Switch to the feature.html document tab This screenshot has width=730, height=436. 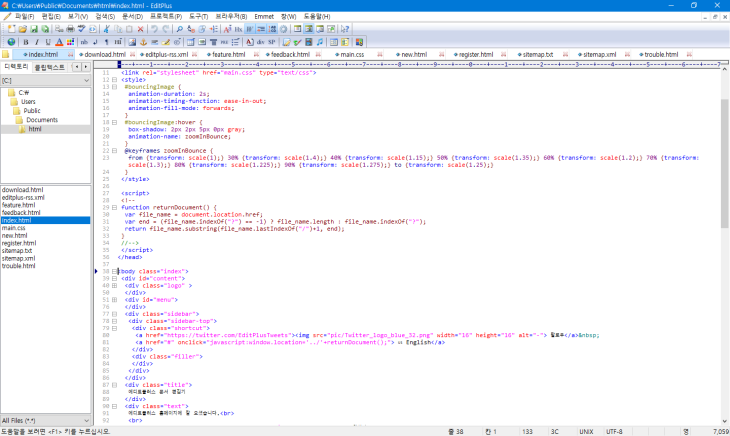[227, 54]
